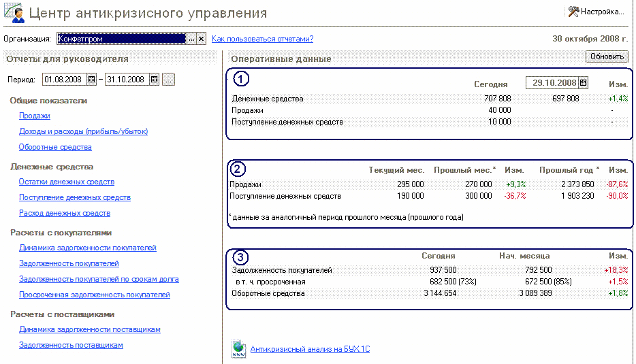This screenshot has height=364, width=636.
Task: Open calendar for period start date 01.08.2008
Action: 92,80
